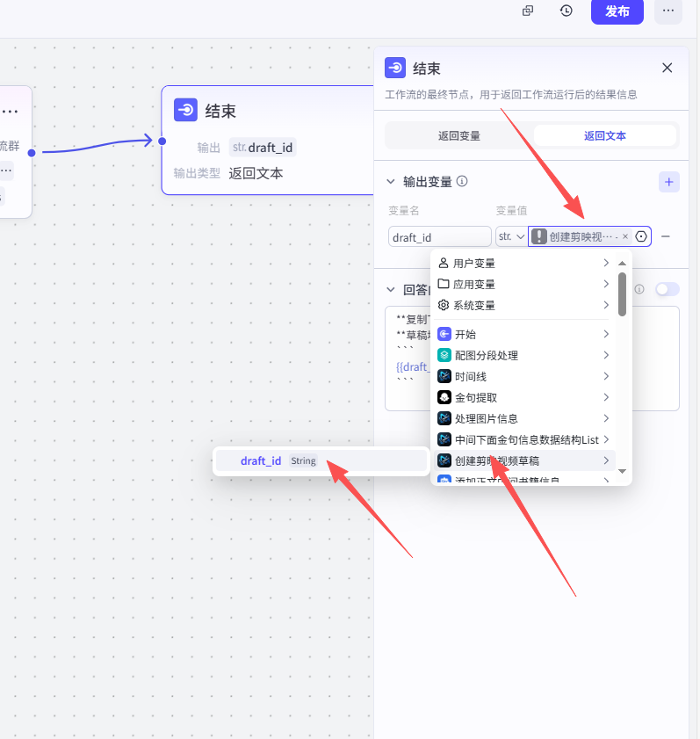Click the duplicate workflow icon in top bar
The image size is (700, 739).
528,11
